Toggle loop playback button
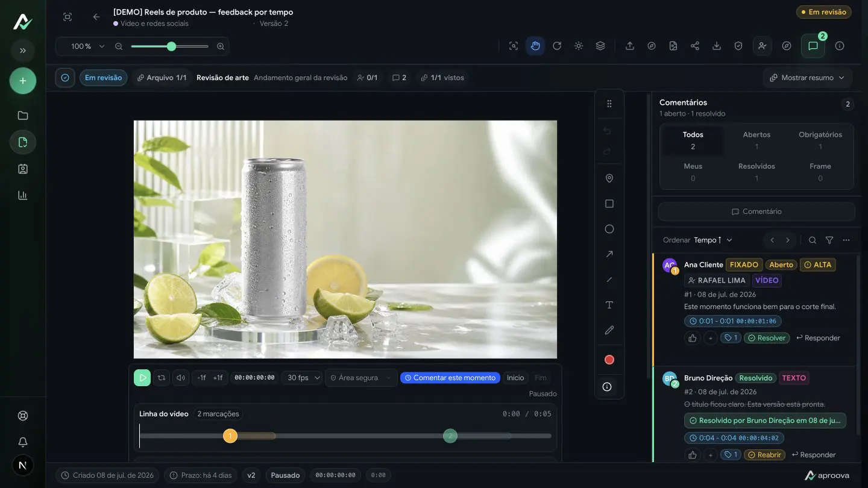868x488 pixels. coord(162,378)
